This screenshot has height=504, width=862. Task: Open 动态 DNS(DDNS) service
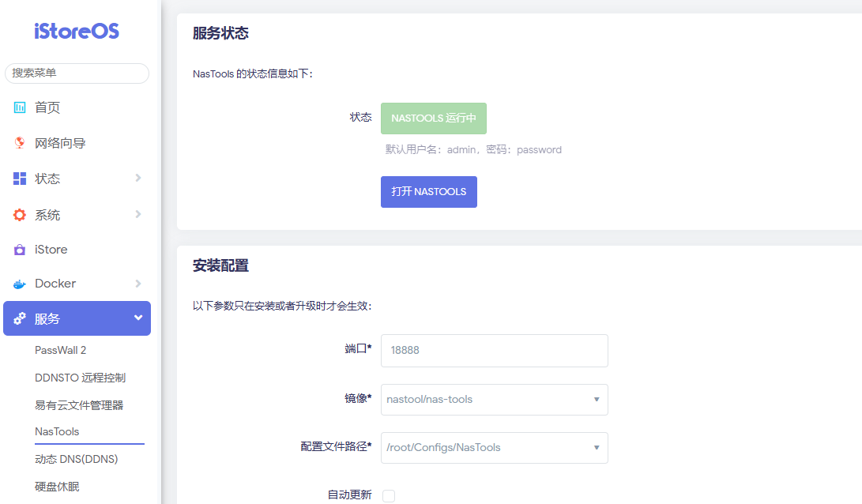77,459
